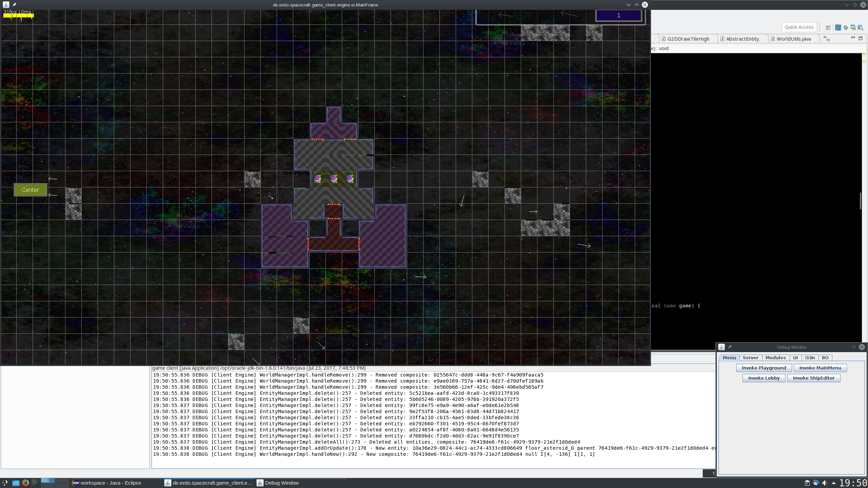Click the Open Perspective icon in Eclipse
This screenshot has width=868, height=488.
pos(828,27)
